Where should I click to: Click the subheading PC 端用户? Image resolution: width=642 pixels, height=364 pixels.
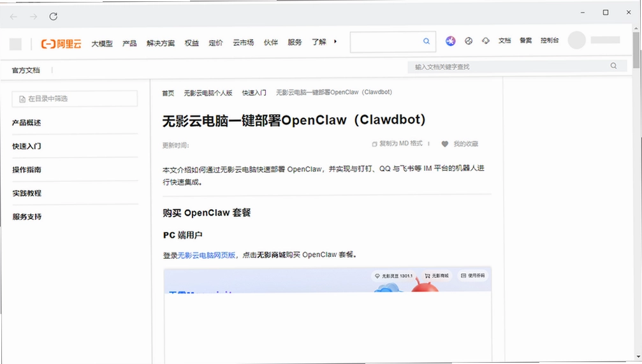point(182,235)
